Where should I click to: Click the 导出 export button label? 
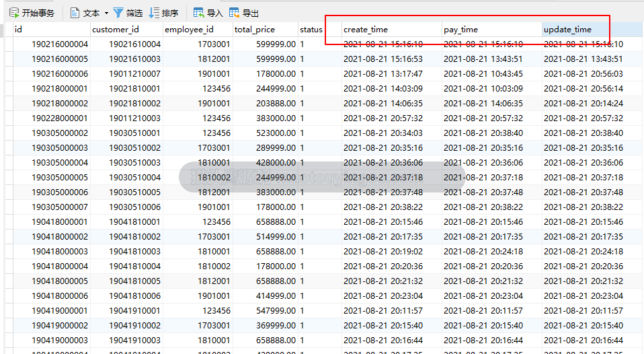click(251, 13)
